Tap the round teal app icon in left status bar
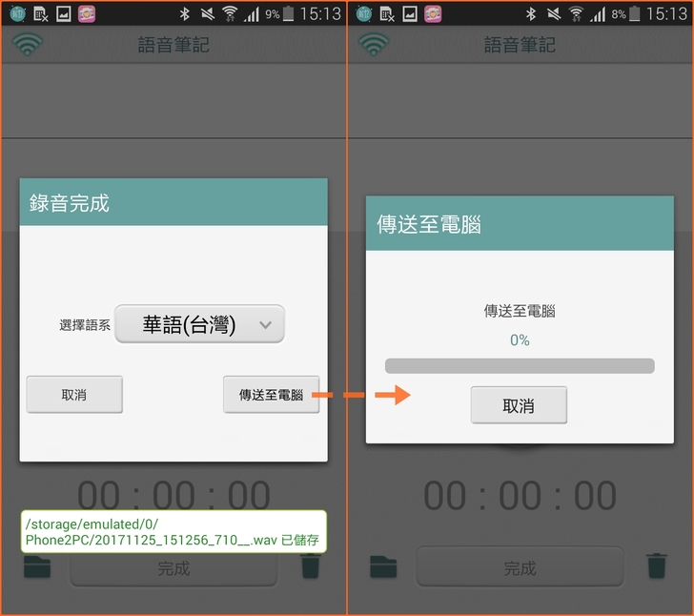The height and width of the screenshot is (616, 694). tap(18, 14)
